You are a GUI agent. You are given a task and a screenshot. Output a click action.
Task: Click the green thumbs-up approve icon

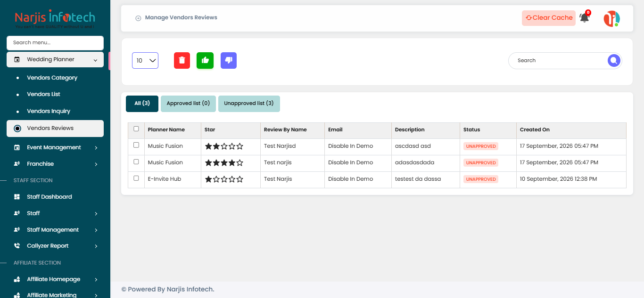(205, 60)
